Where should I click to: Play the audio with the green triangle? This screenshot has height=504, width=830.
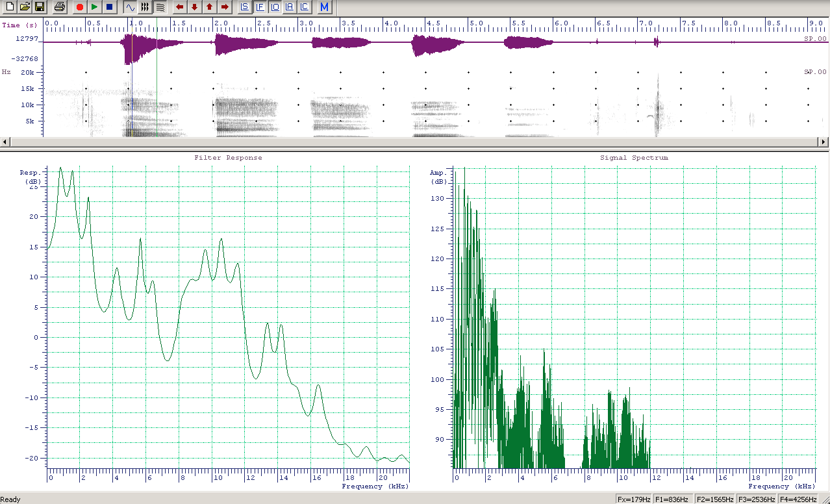click(x=95, y=7)
